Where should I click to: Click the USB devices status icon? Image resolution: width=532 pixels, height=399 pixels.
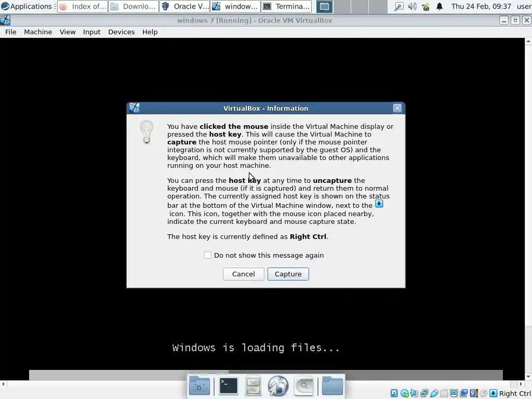(x=434, y=393)
